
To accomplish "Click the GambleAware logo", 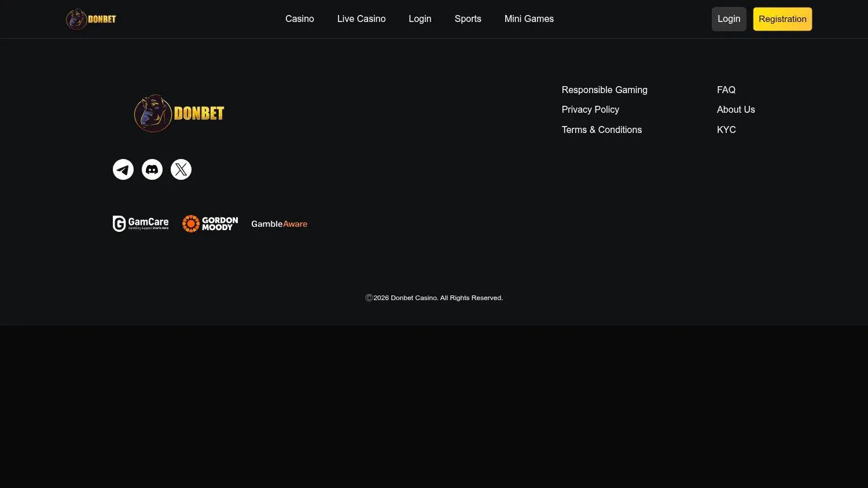I will click(x=279, y=224).
